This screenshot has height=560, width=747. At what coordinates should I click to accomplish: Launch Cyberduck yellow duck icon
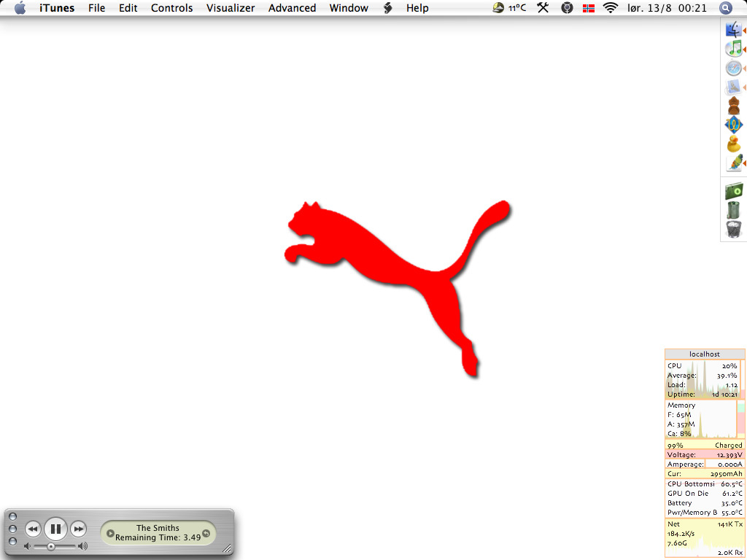pos(734,144)
